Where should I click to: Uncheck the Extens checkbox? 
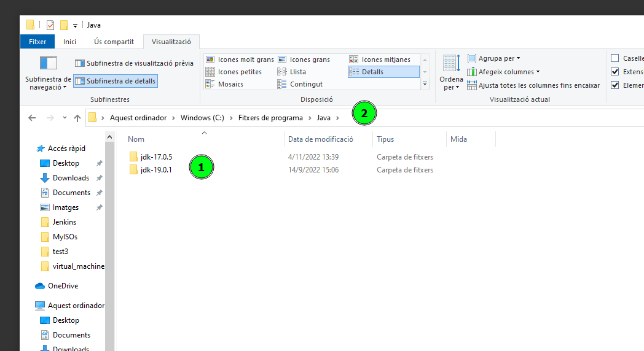(x=615, y=72)
